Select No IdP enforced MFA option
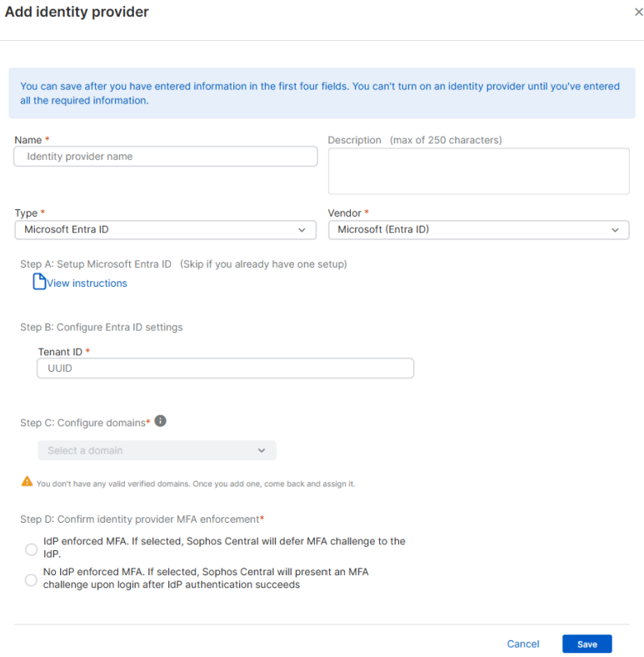 click(32, 579)
